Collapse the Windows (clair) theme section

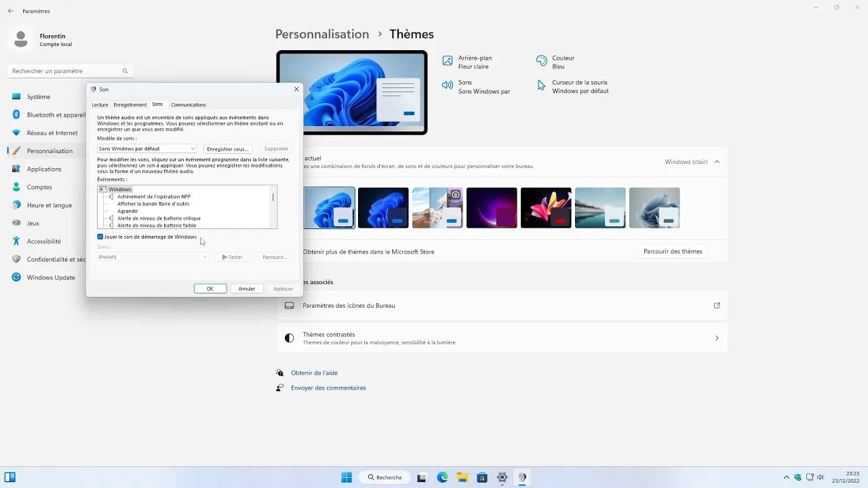pyautogui.click(x=717, y=162)
